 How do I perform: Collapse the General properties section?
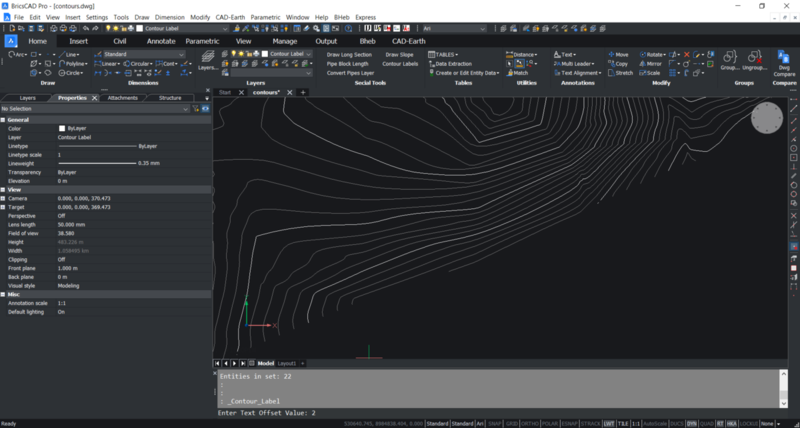tap(4, 119)
